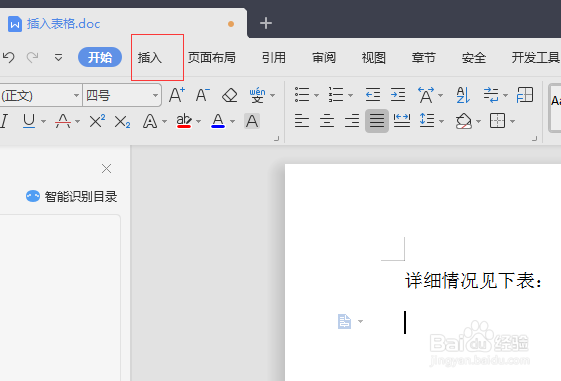Expand the underline style dropdown arrow
Viewport: 561px width, 381px height.
(x=43, y=122)
